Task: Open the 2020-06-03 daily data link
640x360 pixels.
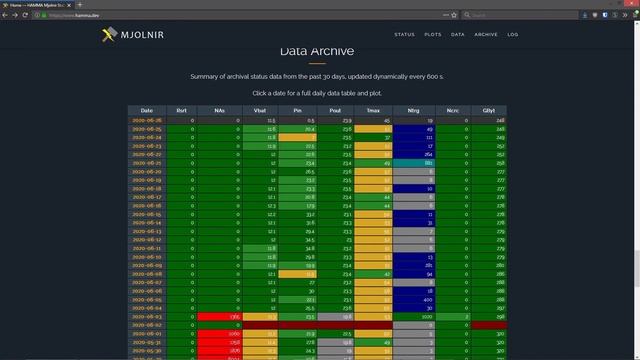Action: [147, 316]
